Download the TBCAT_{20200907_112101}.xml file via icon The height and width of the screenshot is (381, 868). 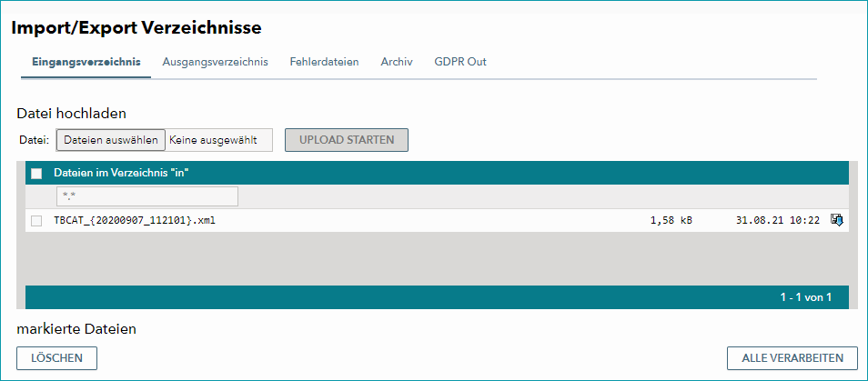point(836,220)
